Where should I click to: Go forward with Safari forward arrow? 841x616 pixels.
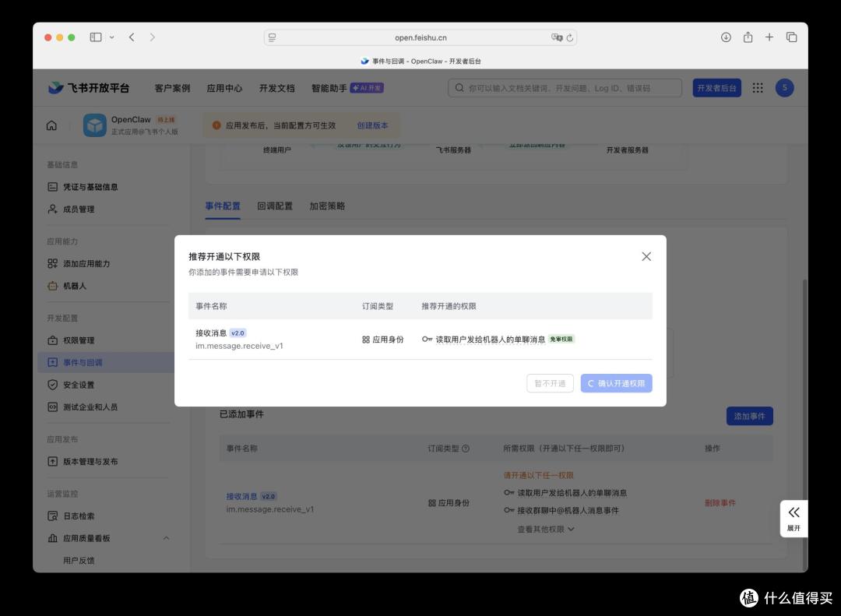(x=153, y=37)
